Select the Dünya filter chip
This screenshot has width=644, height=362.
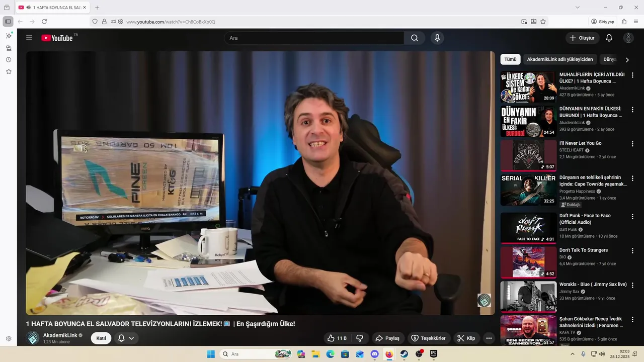point(609,59)
